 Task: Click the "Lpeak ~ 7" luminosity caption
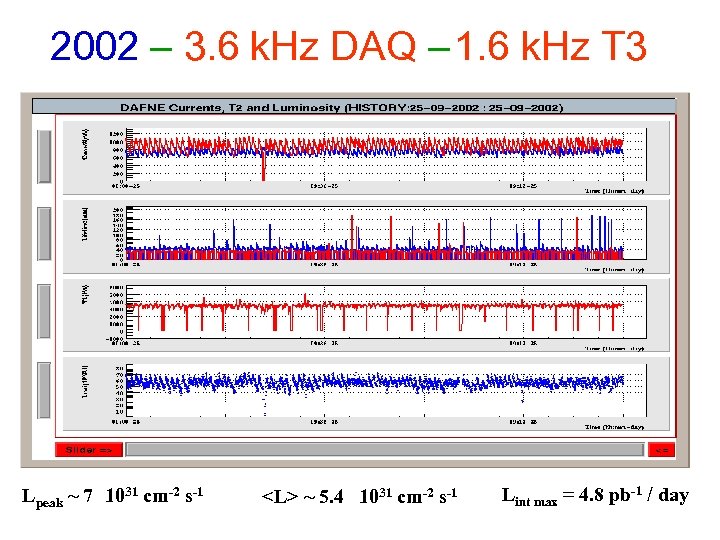pos(112,497)
